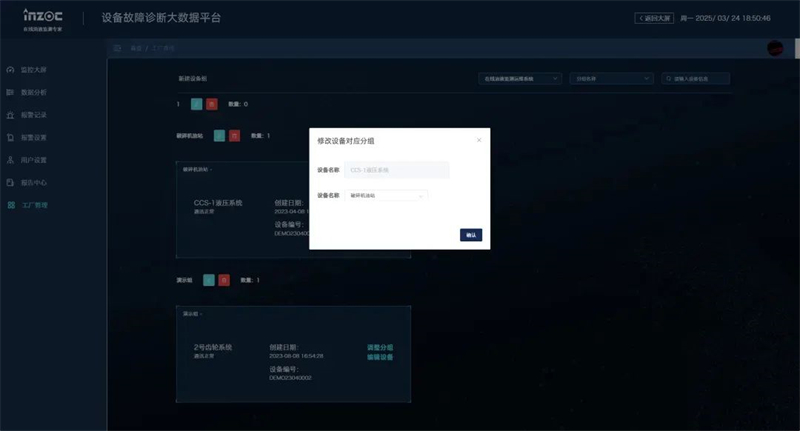
Task: Open 报警设置 from the sidebar
Action: tap(11, 137)
